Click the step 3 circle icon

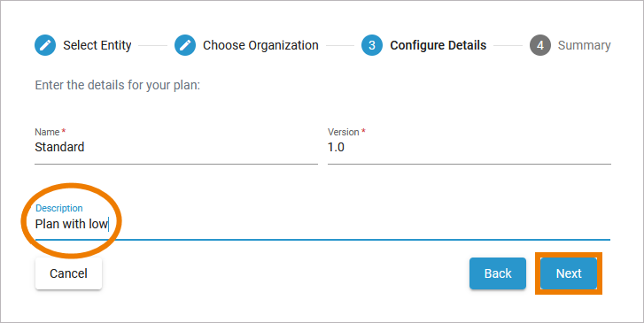coord(372,45)
